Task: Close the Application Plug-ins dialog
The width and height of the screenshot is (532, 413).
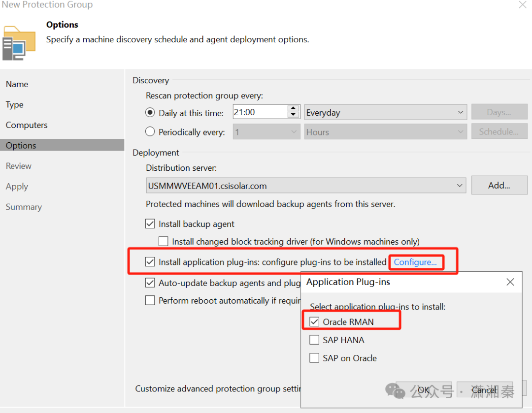Action: 510,282
